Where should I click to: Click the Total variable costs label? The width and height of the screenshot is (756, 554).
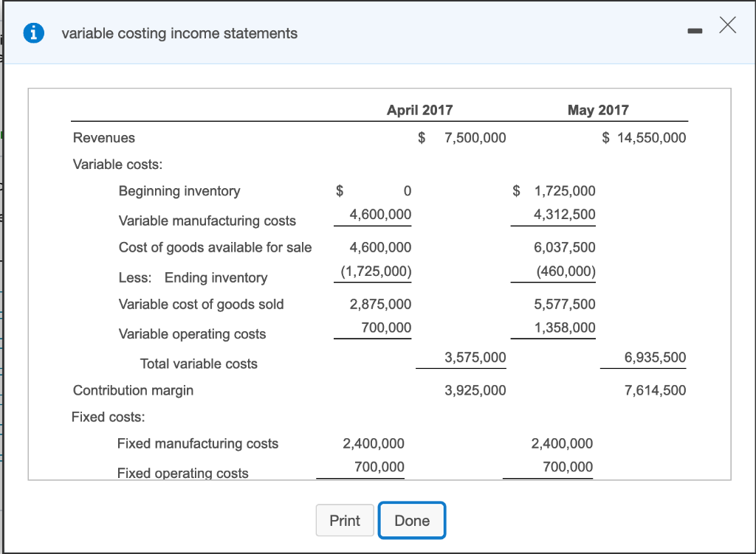pyautogui.click(x=199, y=364)
